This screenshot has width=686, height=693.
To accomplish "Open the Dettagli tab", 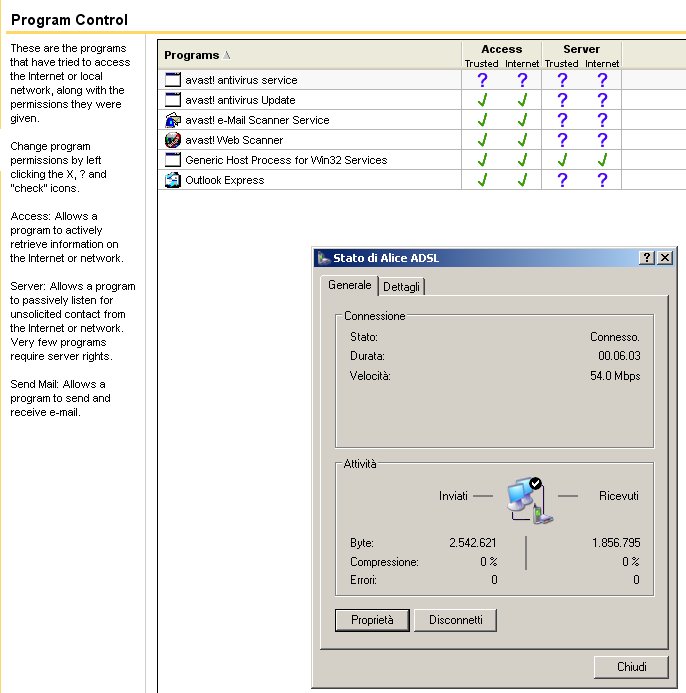I will point(401,287).
